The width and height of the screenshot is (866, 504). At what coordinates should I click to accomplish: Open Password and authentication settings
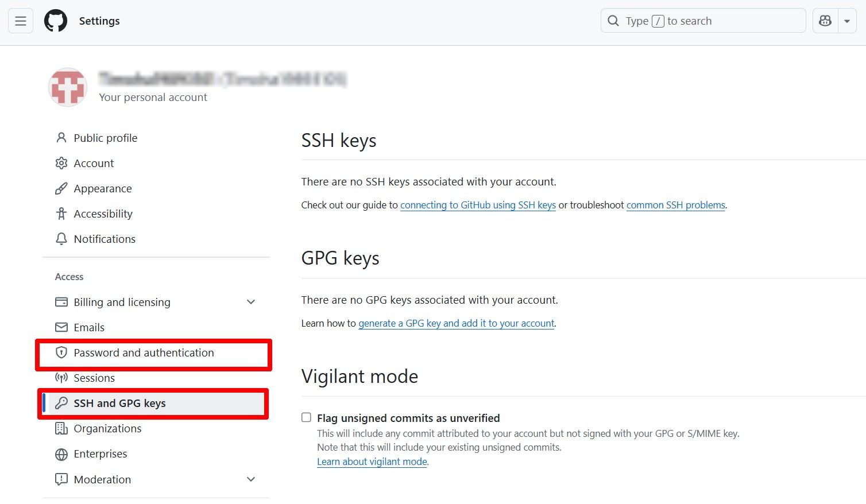tap(144, 352)
